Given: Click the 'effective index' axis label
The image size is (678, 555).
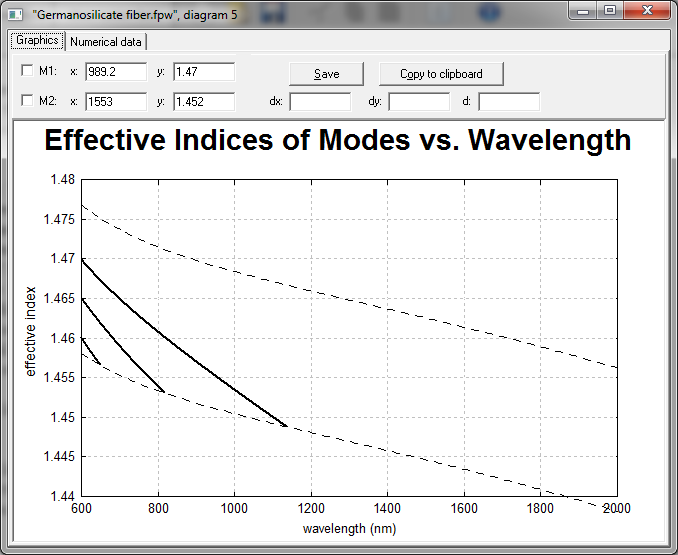Looking at the screenshot, I should 30,332.
